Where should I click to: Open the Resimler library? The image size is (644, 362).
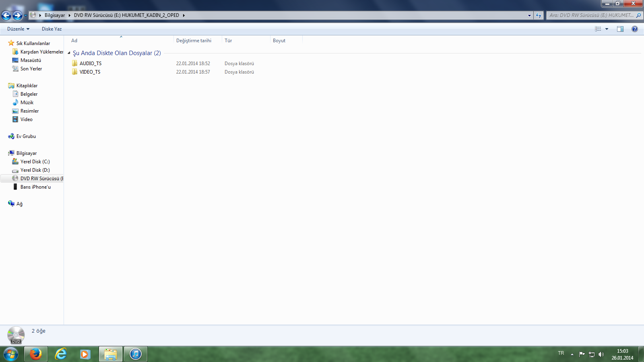[30, 111]
